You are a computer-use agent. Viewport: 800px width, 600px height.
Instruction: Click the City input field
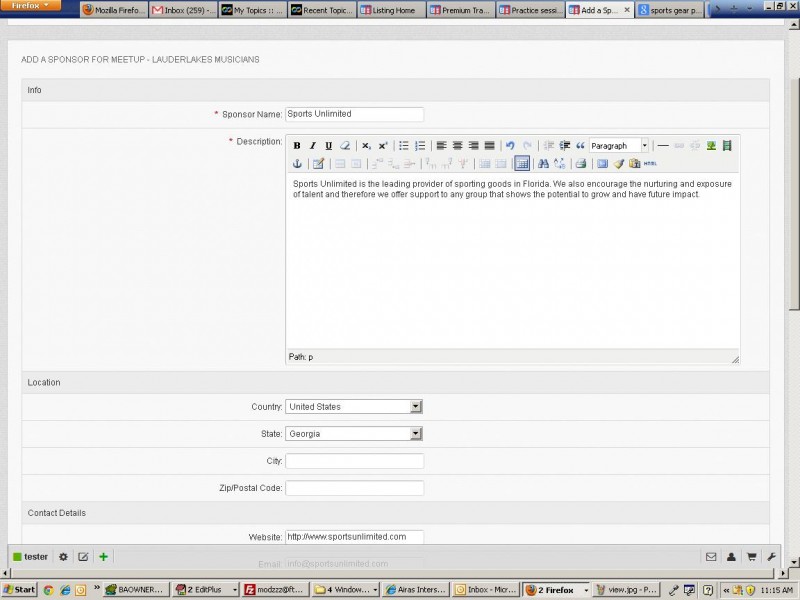354,461
